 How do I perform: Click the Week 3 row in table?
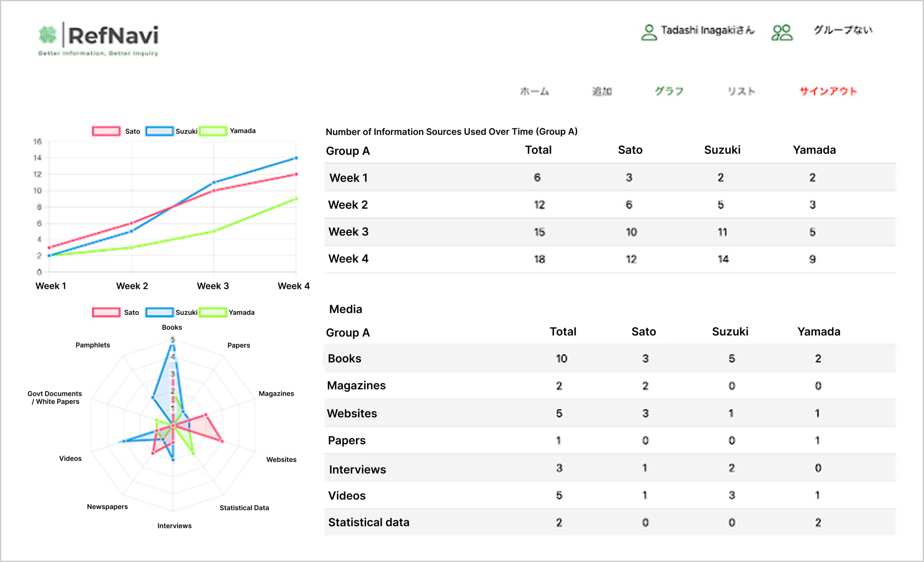click(610, 232)
